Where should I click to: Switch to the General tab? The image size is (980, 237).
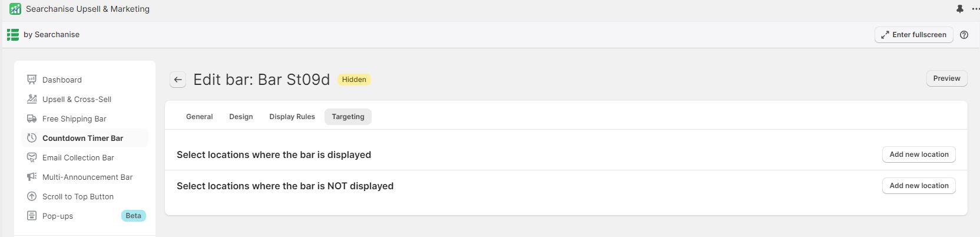(x=200, y=117)
